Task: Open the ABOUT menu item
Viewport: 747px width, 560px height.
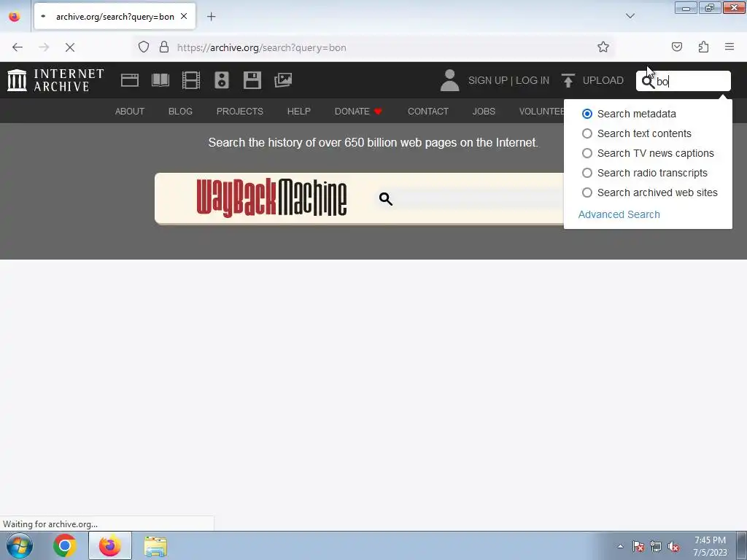Action: pos(130,112)
